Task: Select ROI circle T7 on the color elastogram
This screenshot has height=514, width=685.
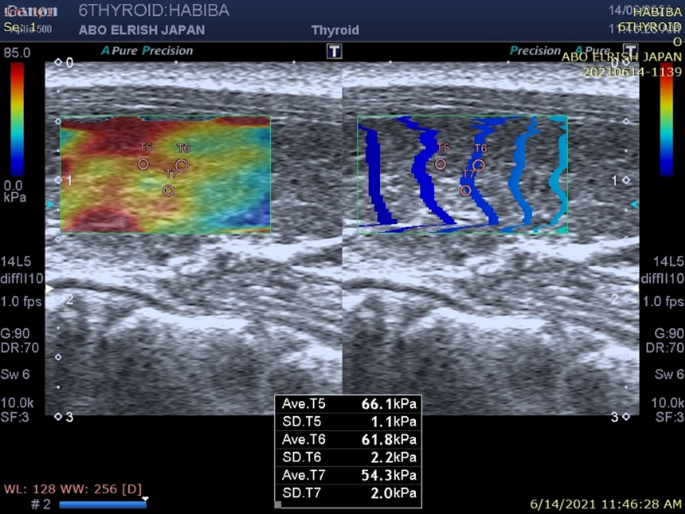Action: [169, 190]
